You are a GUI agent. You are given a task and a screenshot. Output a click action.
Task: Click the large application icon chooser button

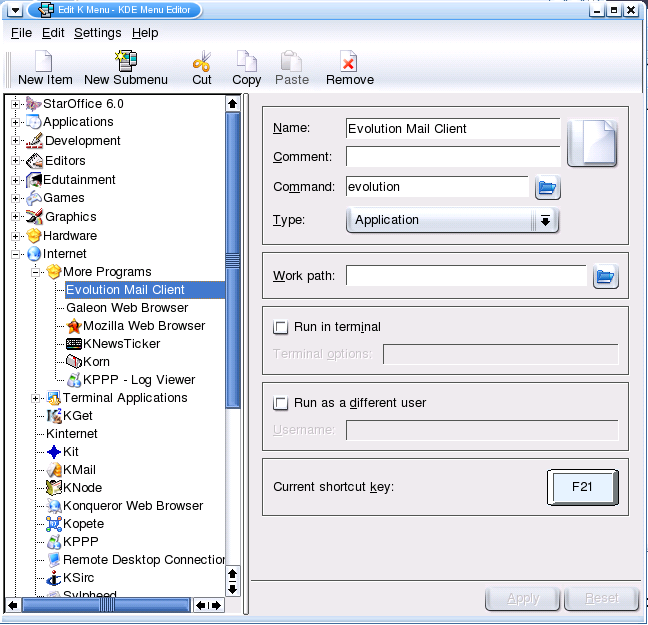592,142
